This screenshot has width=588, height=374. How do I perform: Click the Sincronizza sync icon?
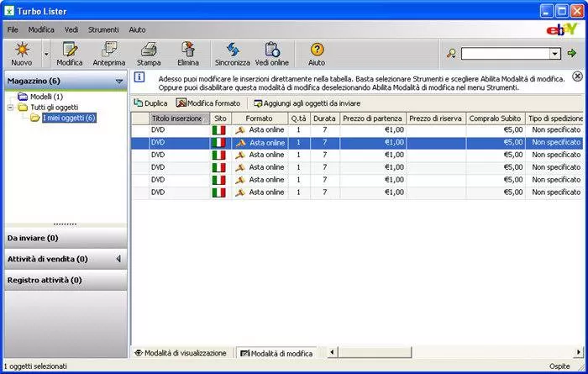click(232, 51)
